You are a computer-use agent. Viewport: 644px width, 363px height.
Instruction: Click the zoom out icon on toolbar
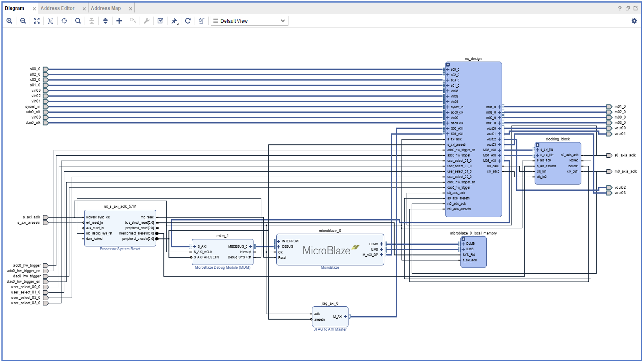point(23,21)
